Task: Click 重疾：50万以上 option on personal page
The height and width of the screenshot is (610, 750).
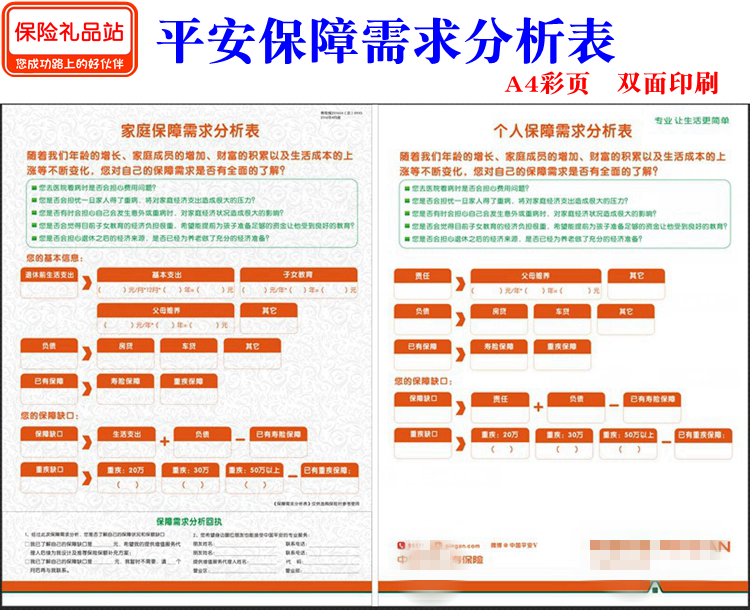Action: [628, 444]
